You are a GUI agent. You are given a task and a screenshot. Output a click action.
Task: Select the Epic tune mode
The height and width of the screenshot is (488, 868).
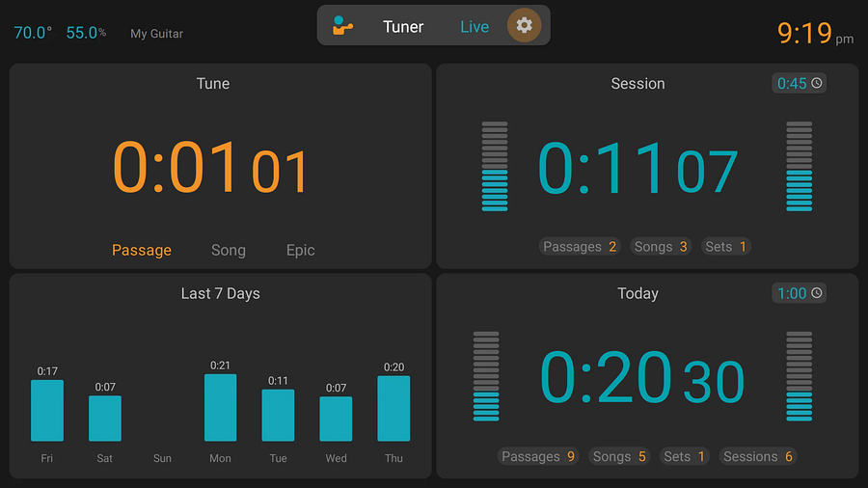(x=301, y=250)
